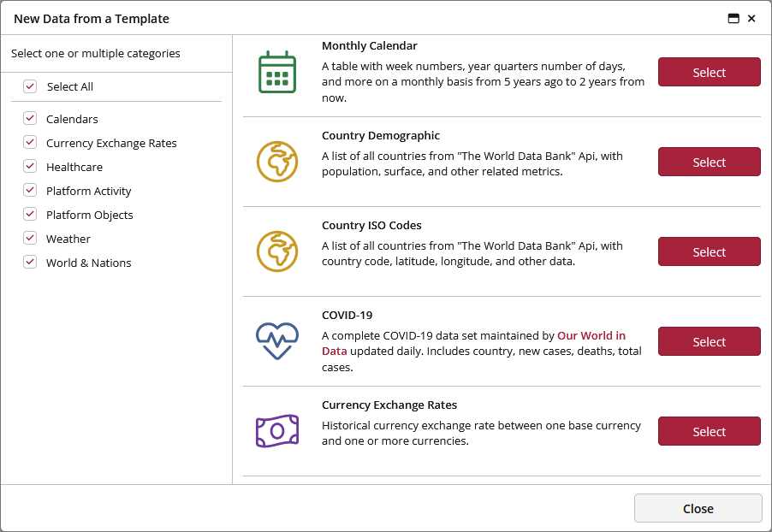Click the Close button
772x532 pixels.
(698, 508)
